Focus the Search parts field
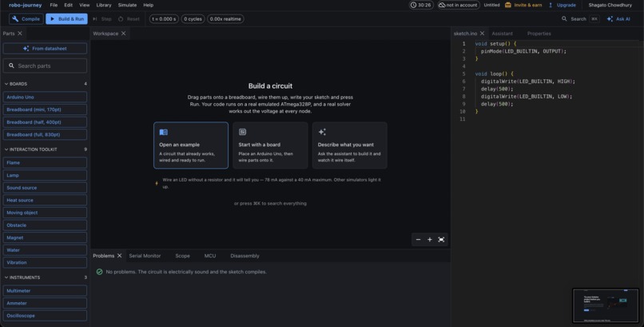This screenshot has width=644, height=327. click(x=46, y=66)
